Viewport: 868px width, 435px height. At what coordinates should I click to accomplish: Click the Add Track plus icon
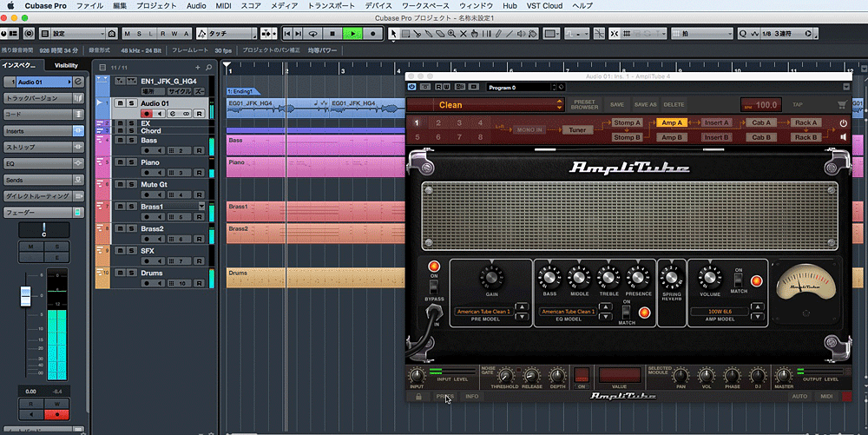click(x=198, y=68)
